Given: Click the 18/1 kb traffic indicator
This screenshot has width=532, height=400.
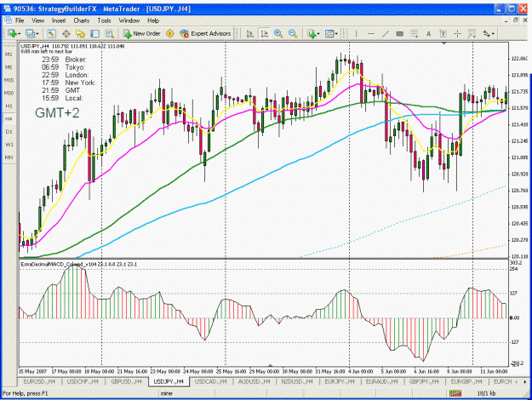Looking at the screenshot, I should tap(486, 393).
